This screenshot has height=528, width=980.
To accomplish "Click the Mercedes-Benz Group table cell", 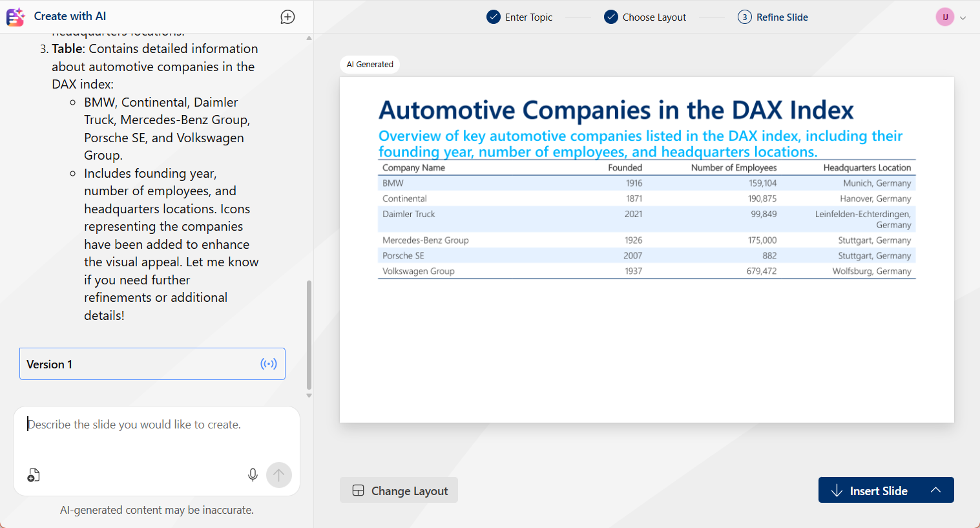I will (425, 240).
